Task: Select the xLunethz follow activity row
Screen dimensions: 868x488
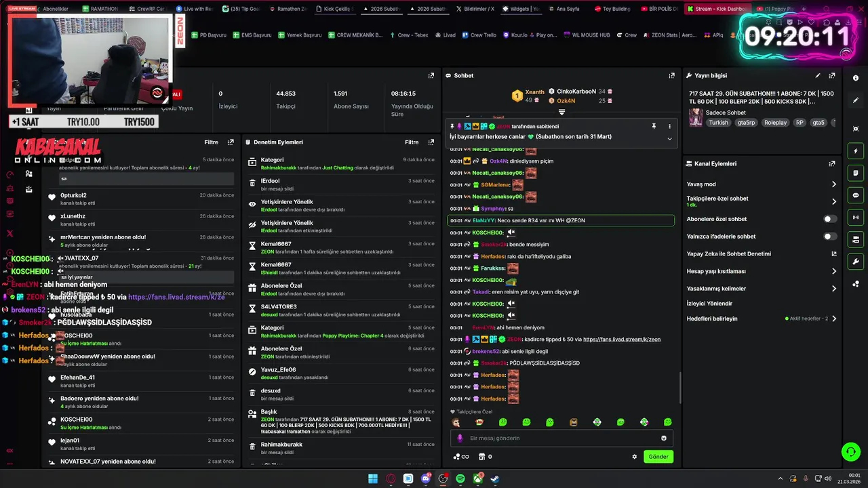Action: [140, 220]
